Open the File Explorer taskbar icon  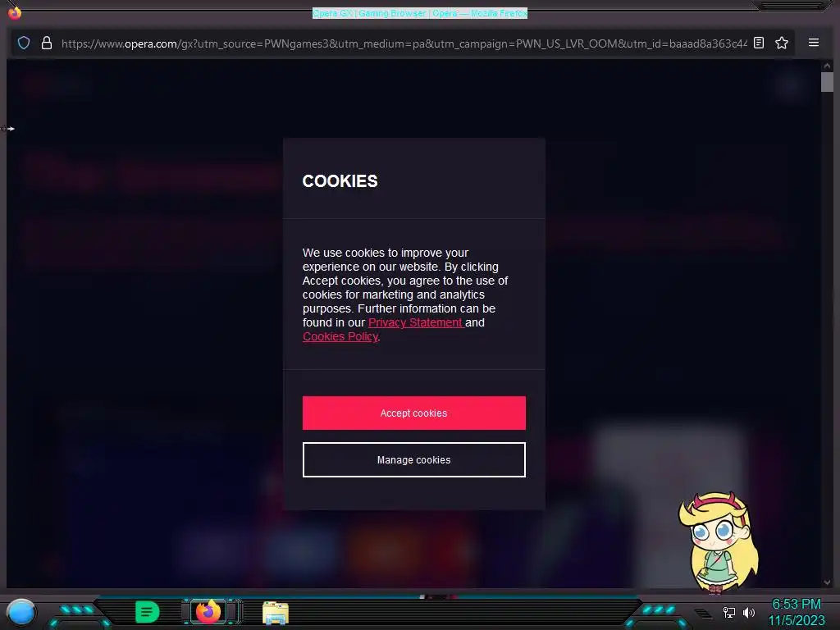[276, 613]
